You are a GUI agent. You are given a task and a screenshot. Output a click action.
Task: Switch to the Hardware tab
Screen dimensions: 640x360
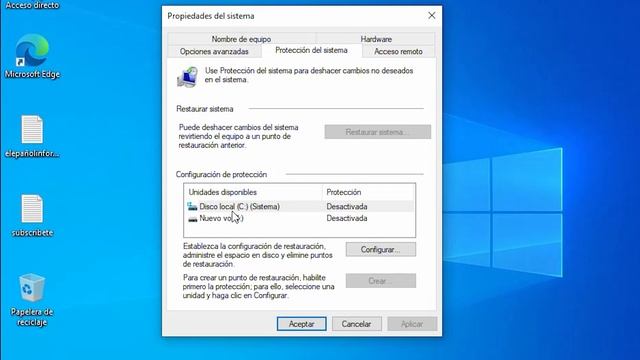(376, 39)
